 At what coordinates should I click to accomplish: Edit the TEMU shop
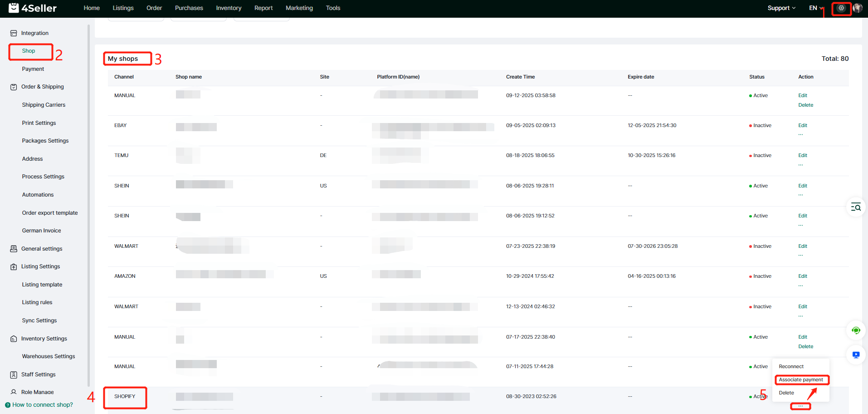(803, 156)
